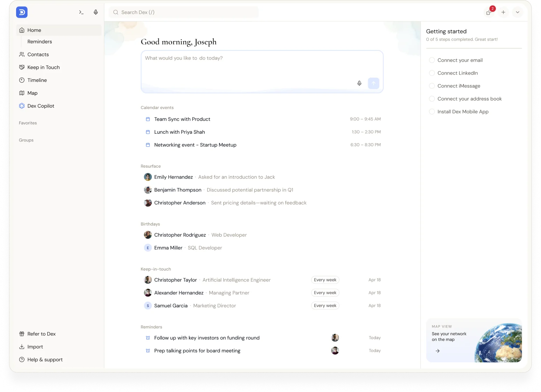This screenshot has width=541, height=392.
Task: Click Emma Miller's initial avatar
Action: [148, 248]
